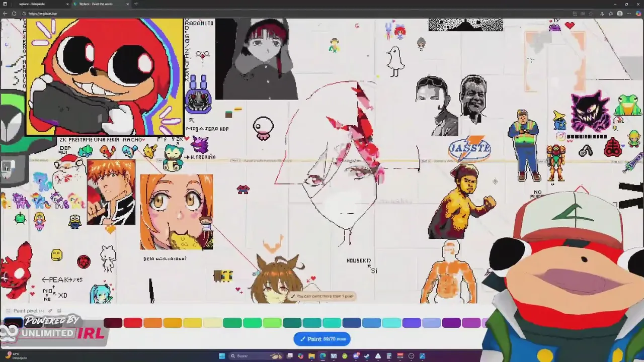
Task: Select the yellow color swatch
Action: tap(193, 323)
